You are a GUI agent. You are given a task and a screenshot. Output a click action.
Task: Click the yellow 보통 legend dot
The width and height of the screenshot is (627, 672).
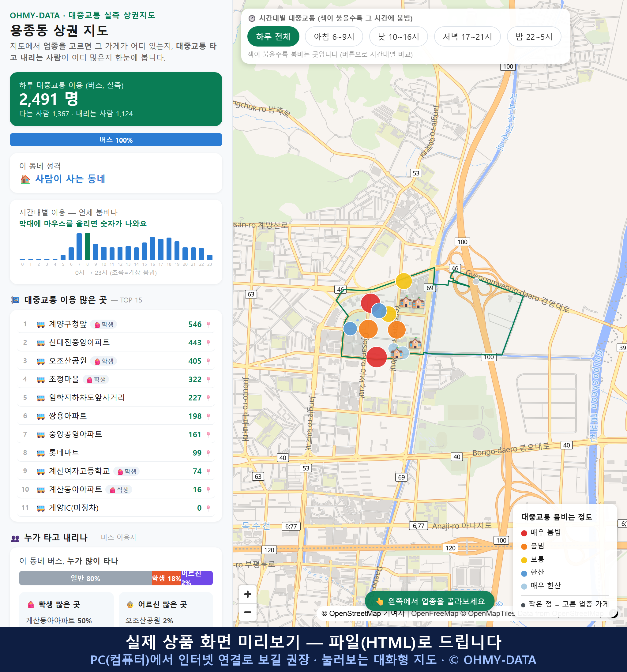coord(524,560)
